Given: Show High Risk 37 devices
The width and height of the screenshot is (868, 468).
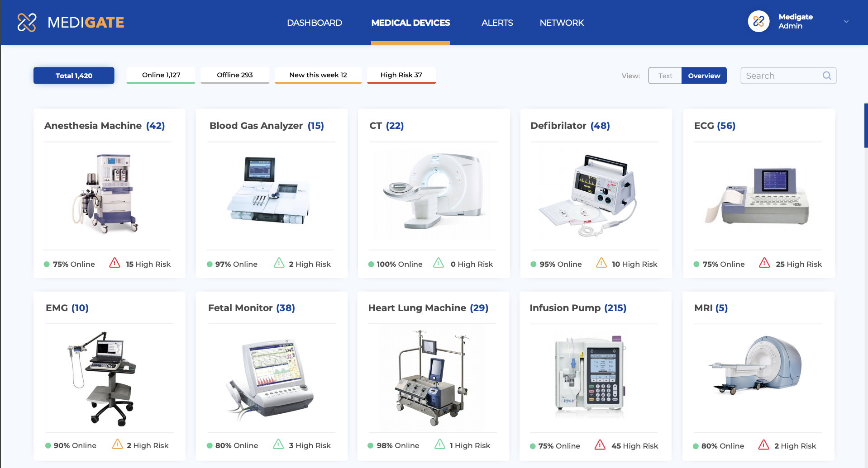Looking at the screenshot, I should point(401,75).
